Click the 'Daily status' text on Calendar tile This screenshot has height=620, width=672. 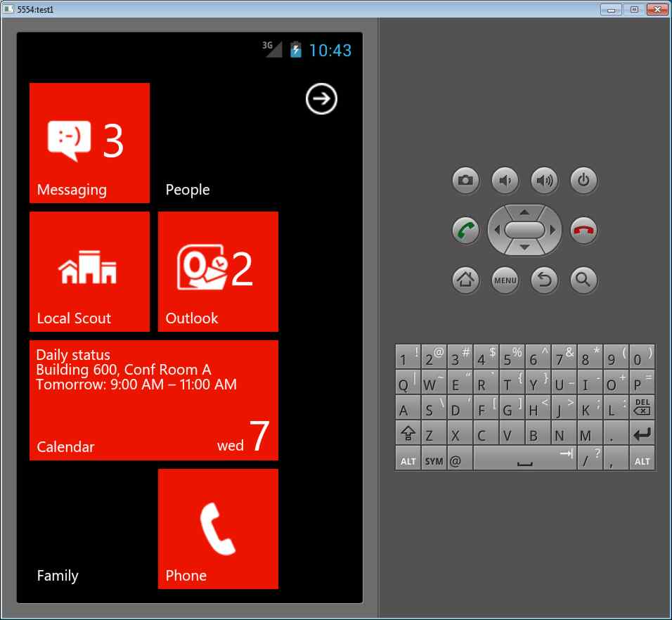[73, 355]
